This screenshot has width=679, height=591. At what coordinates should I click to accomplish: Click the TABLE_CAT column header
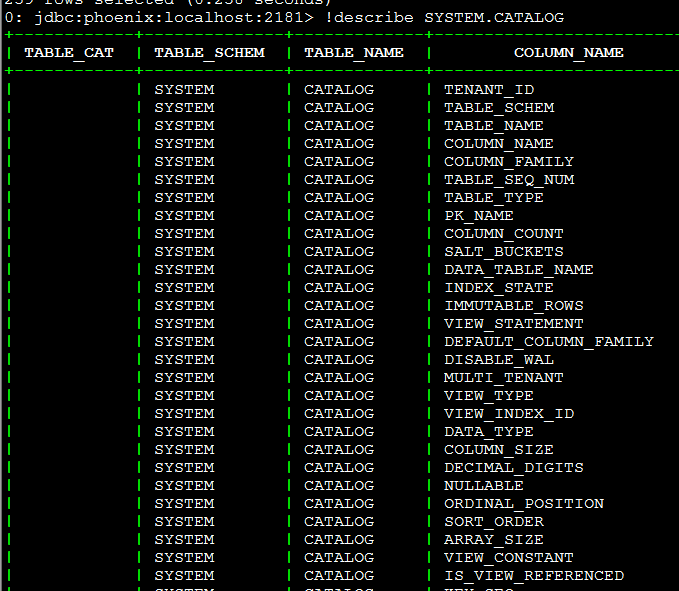(69, 53)
